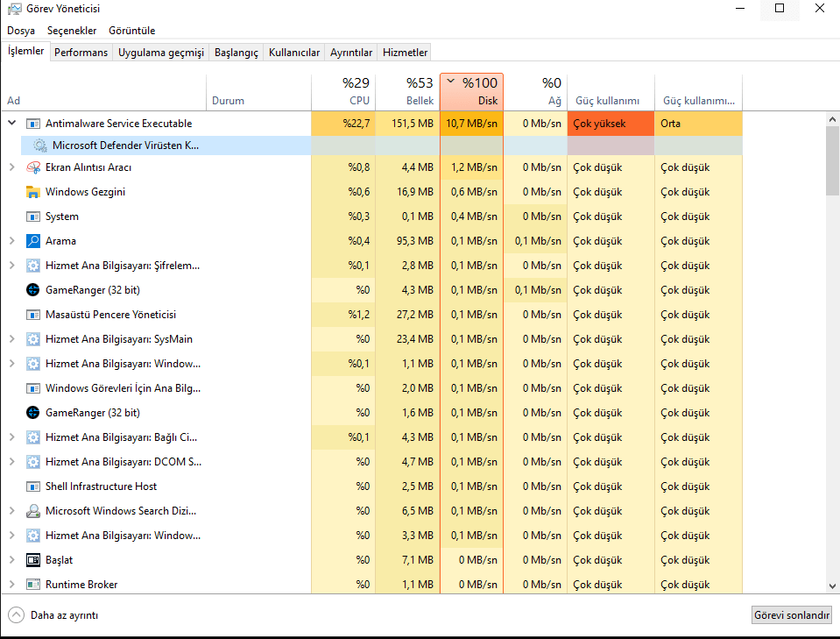The image size is (840, 639).
Task: Click the Bağlı Ci... service gear icon
Action: coord(33,437)
